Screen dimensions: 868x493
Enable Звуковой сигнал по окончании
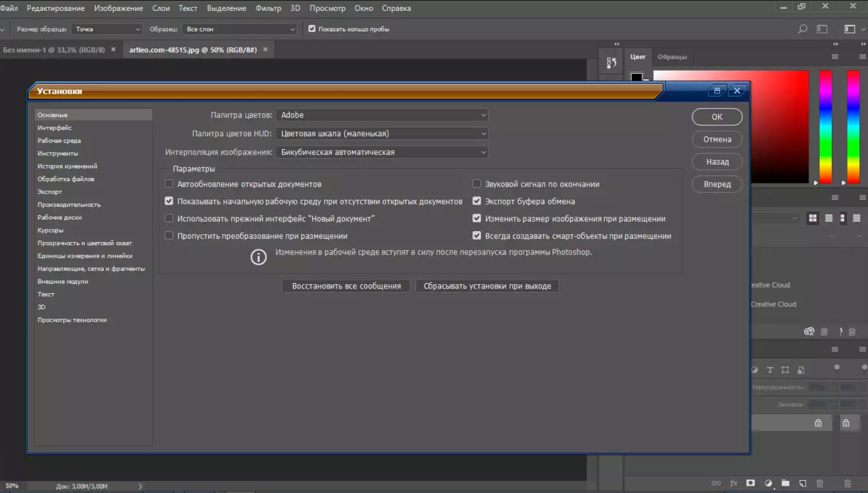point(477,184)
